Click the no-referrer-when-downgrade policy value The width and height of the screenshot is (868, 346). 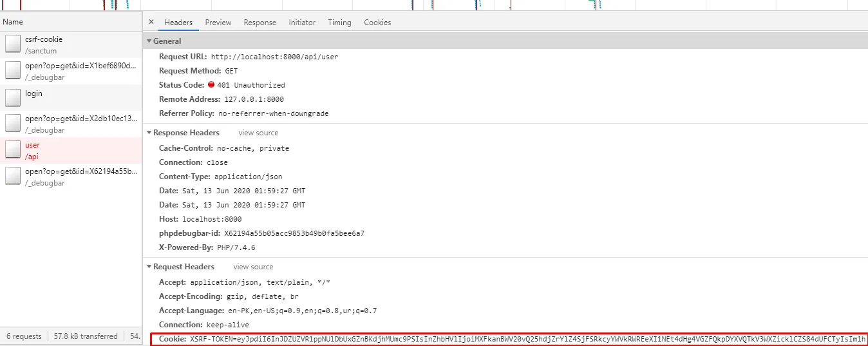[273, 113]
